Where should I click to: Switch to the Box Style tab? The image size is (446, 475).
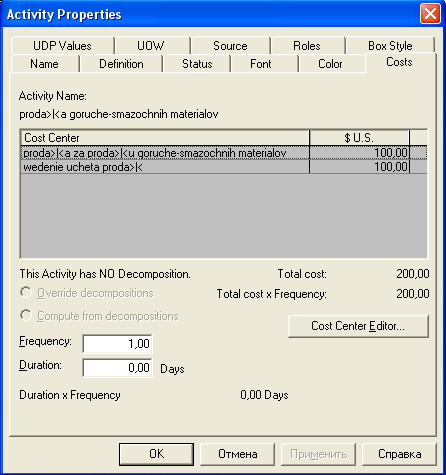[390, 46]
